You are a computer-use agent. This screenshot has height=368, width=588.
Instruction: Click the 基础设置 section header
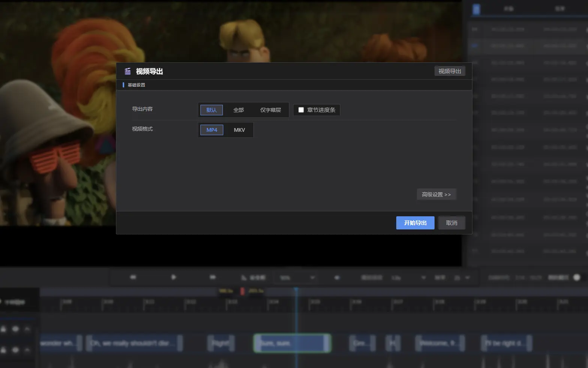tap(136, 85)
